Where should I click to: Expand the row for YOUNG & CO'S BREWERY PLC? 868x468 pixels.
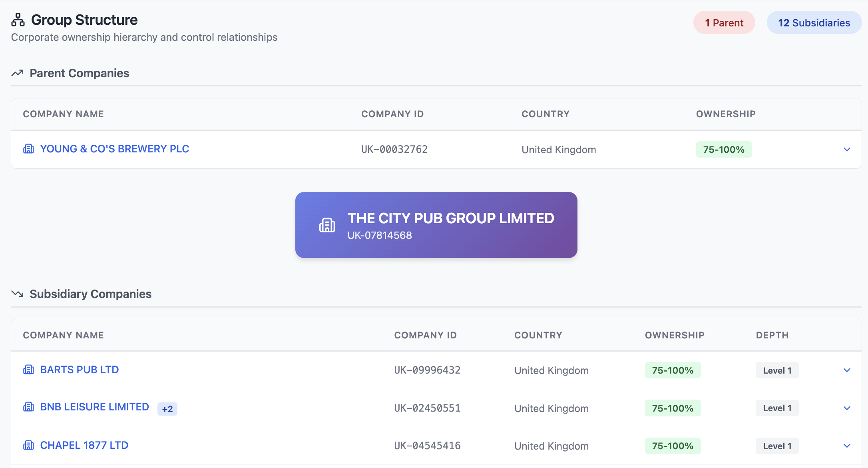click(x=847, y=150)
